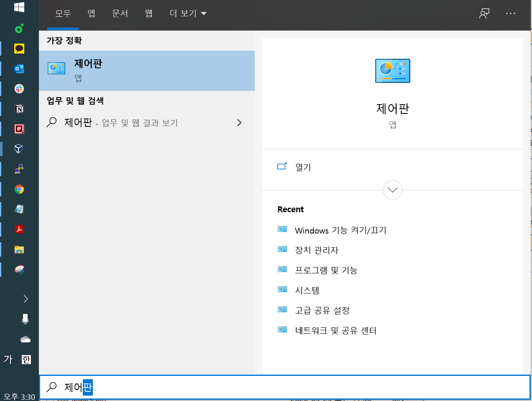Image resolution: width=532 pixels, height=401 pixels.
Task: Open Adobe Acrobat from the taskbar
Action: [19, 229]
